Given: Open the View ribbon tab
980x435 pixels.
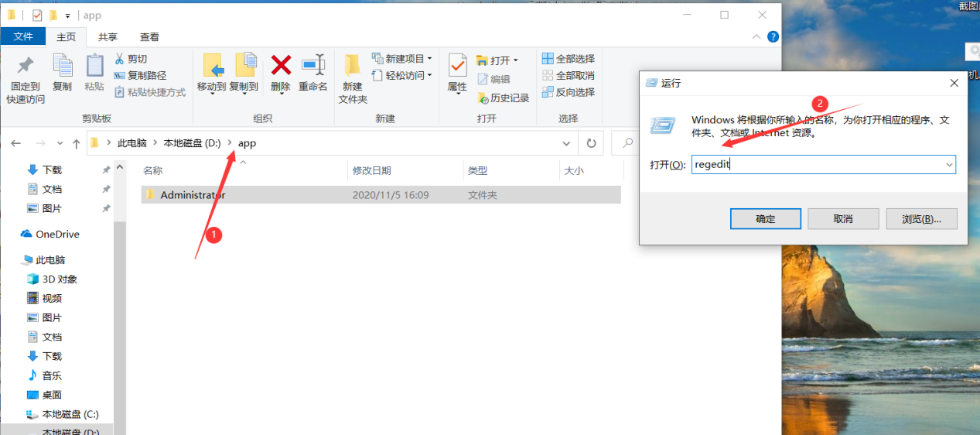Looking at the screenshot, I should (149, 37).
